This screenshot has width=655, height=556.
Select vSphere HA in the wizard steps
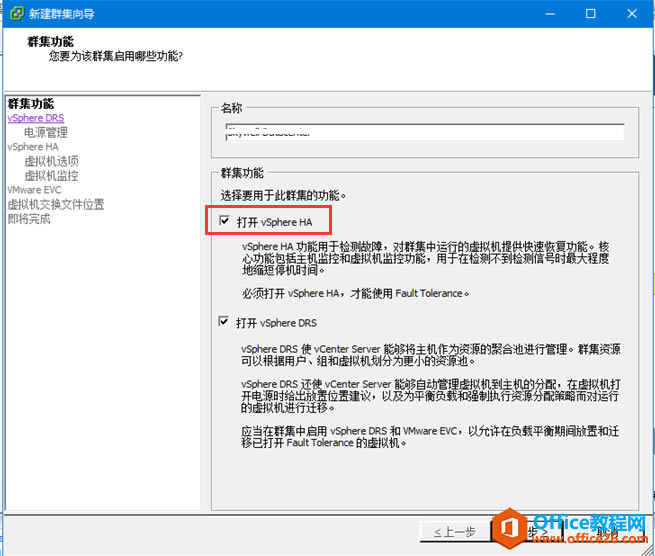tap(33, 147)
